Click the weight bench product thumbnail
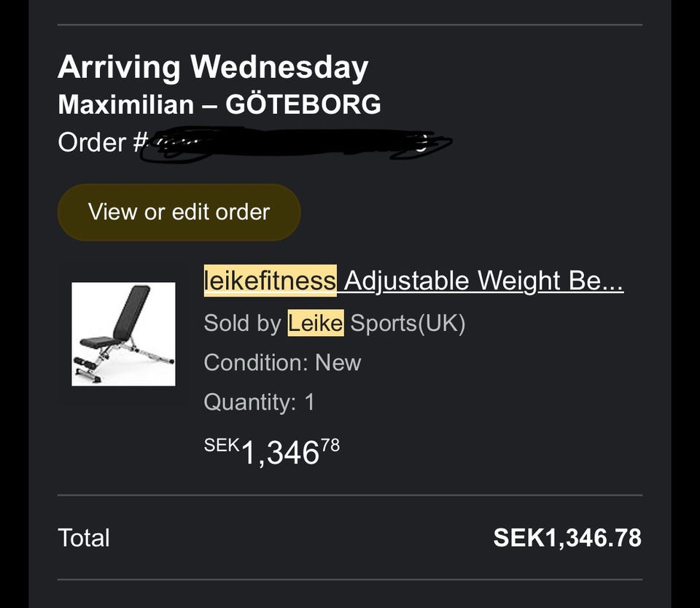Image resolution: width=700 pixels, height=608 pixels. click(123, 334)
